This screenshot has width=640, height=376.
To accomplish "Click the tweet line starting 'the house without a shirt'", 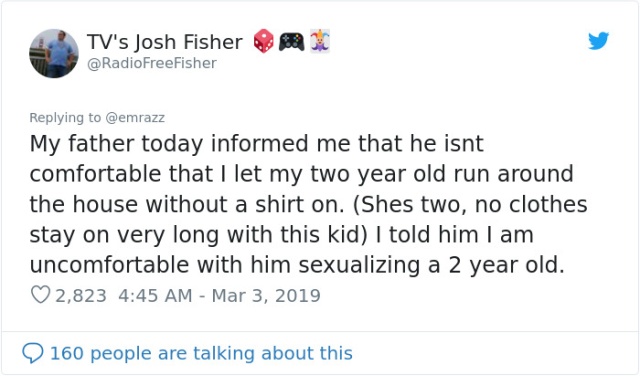I will (x=309, y=205).
